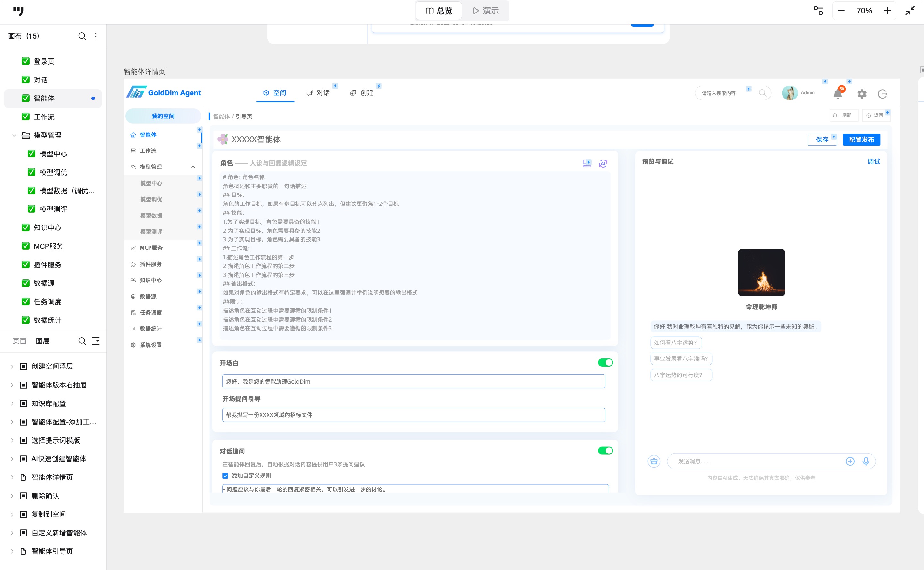Uncheck 添加自定义规则 checkbox
The image size is (924, 570).
(225, 476)
